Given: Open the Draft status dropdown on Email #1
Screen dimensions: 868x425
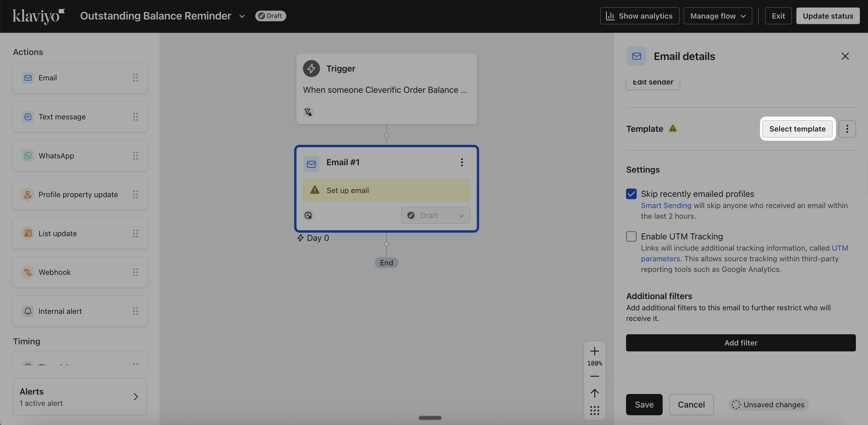Looking at the screenshot, I should pos(435,215).
